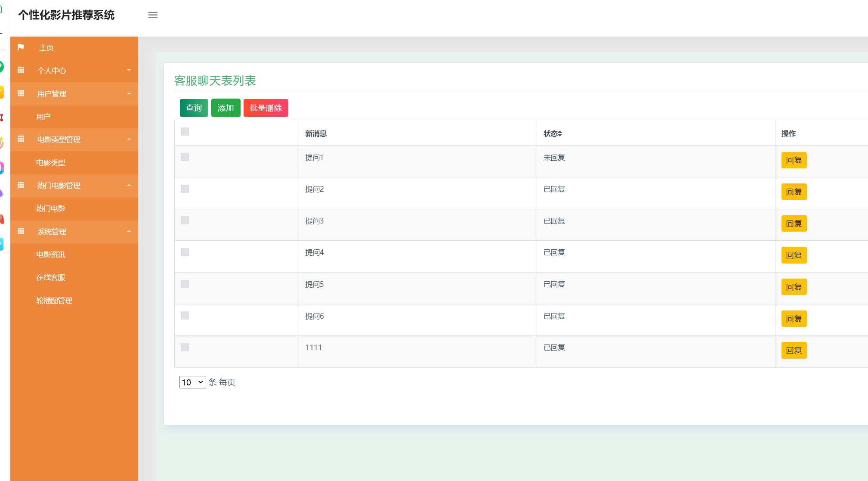Check the select-all checkbox in table header
868x481 pixels.
185,132
